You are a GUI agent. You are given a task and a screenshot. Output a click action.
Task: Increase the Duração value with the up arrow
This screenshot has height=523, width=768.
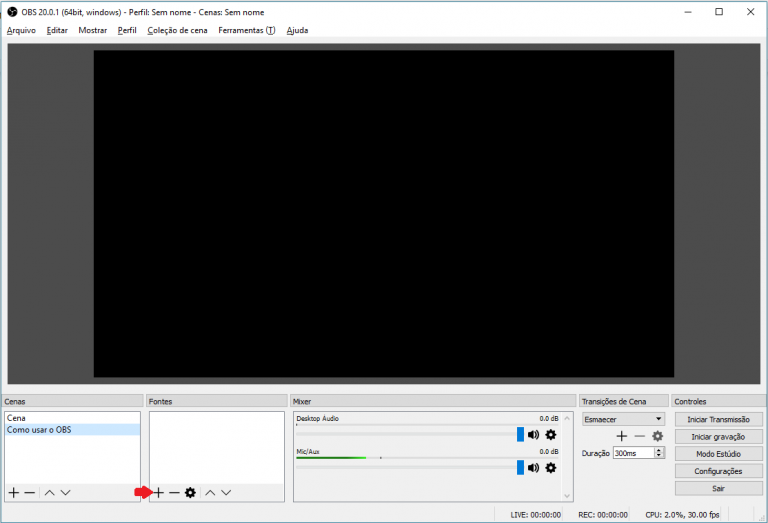coord(660,449)
